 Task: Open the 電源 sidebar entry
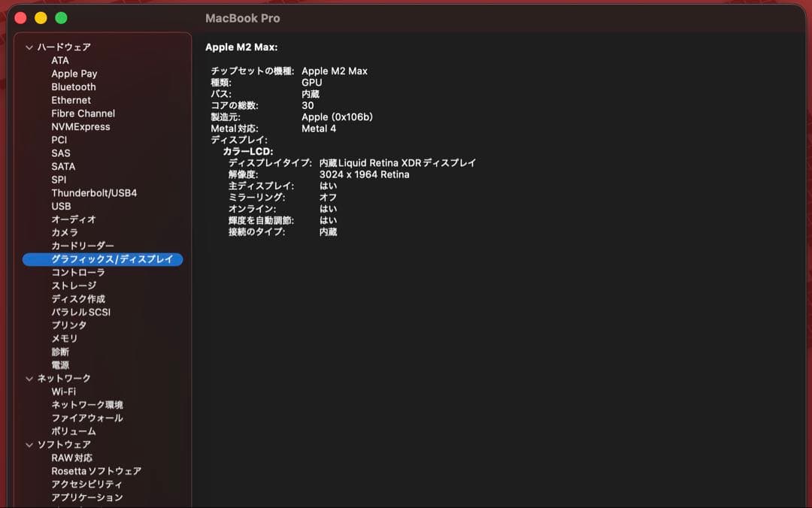point(60,365)
